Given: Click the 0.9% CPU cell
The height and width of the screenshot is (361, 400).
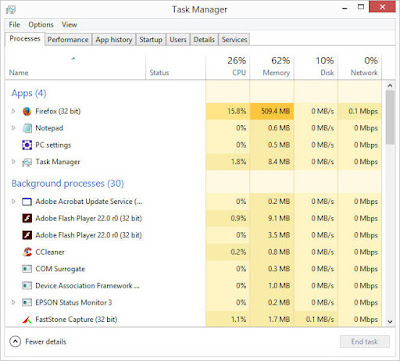Looking at the screenshot, I should 228,218.
